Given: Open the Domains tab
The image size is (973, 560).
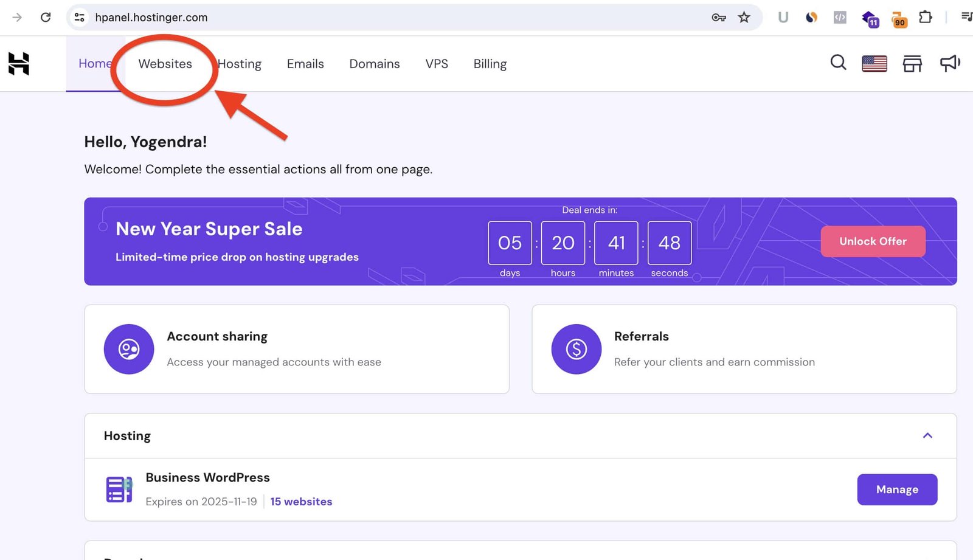Looking at the screenshot, I should coord(375,64).
